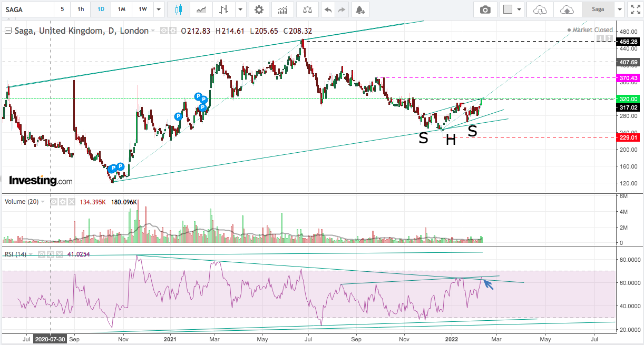Open the chart settings gear
644x345 pixels.
pos(258,9)
